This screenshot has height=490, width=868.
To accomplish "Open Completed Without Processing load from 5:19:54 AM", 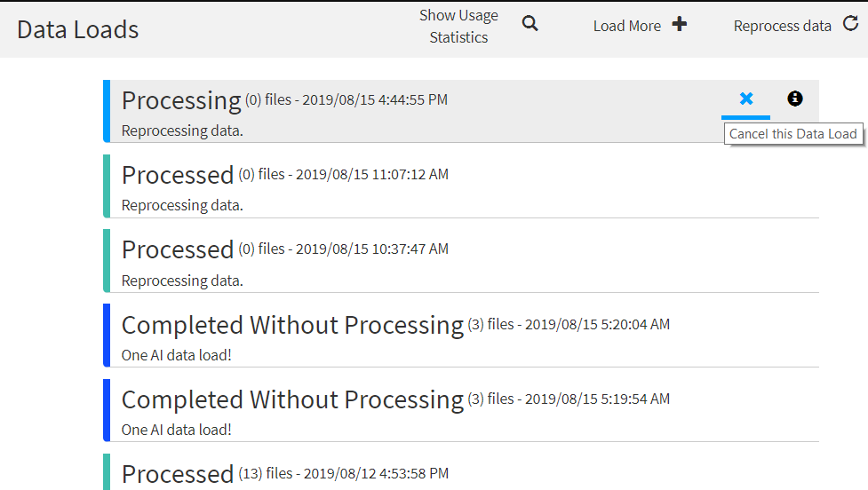I will pyautogui.click(x=292, y=399).
